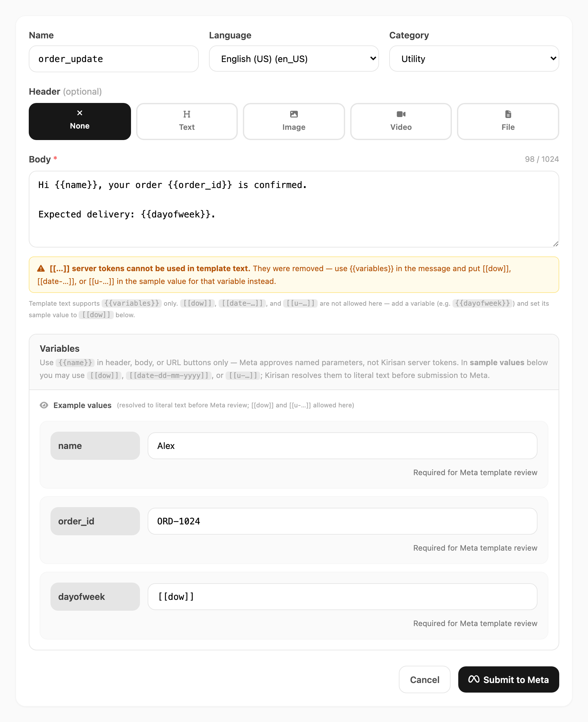588x722 pixels.
Task: Click the dayofweek variable label chip
Action: pyautogui.click(x=95, y=596)
